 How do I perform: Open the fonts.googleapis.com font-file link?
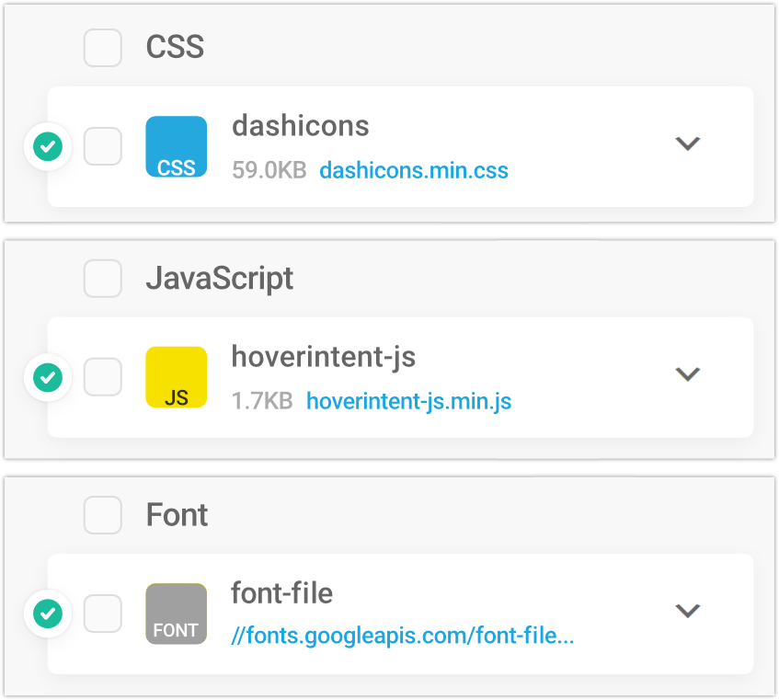click(403, 637)
